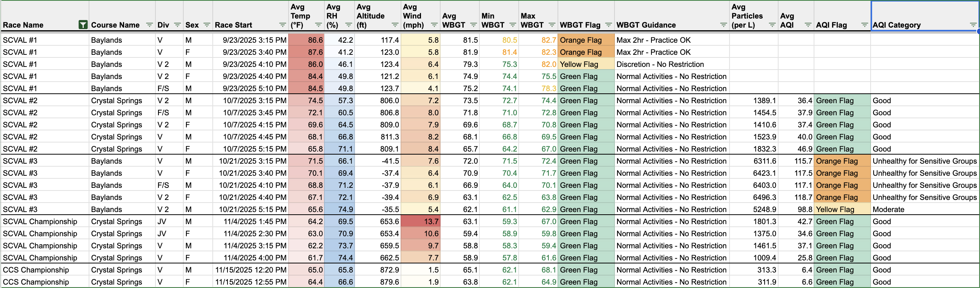Viewport: 980px width, 288px height.
Task: Open the AQI Category filter dropdown
Action: (973, 25)
